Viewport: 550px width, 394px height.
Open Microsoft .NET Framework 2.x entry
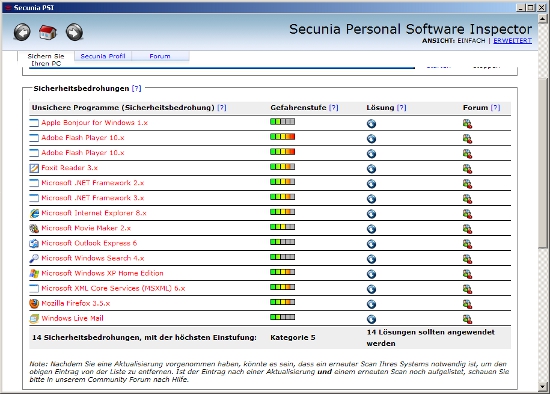click(93, 183)
